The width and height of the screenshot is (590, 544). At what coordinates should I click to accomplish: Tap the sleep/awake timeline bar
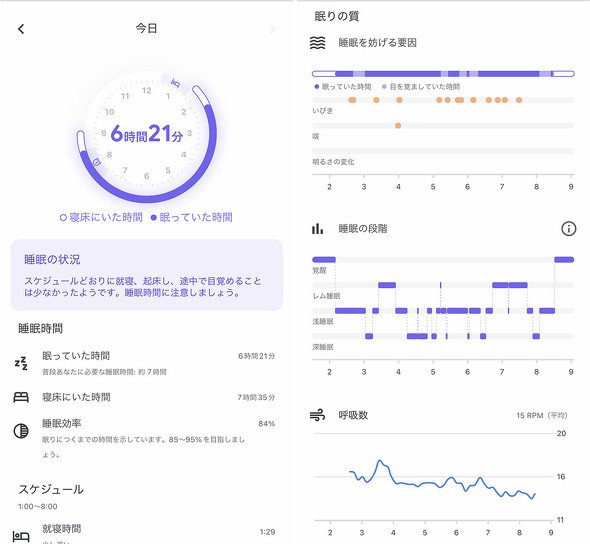[443, 74]
